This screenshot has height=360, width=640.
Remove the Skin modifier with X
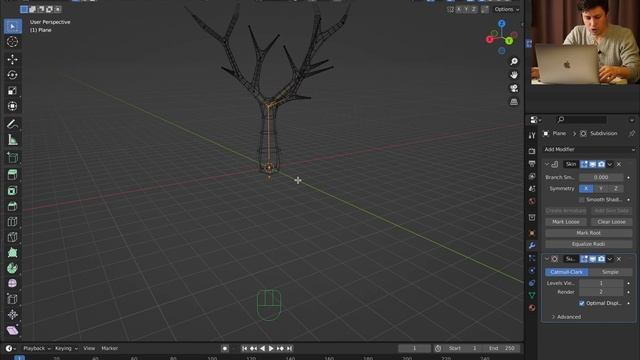click(x=619, y=164)
